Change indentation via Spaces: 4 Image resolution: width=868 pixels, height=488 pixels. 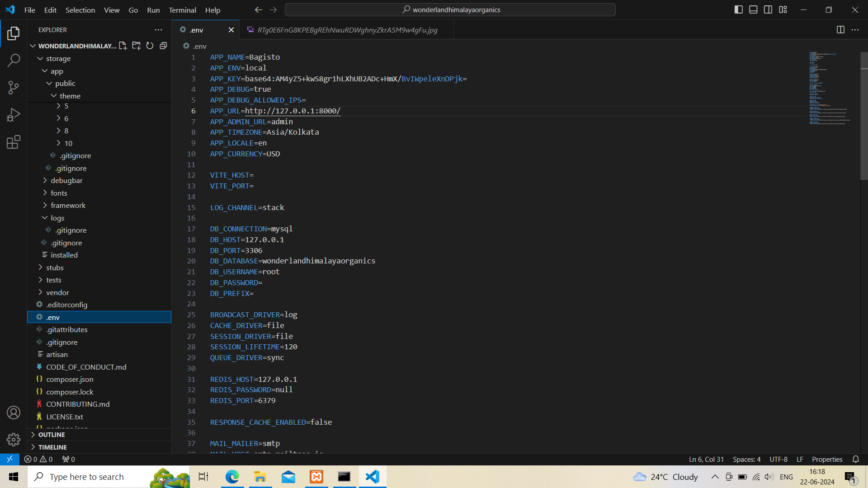[746, 459]
